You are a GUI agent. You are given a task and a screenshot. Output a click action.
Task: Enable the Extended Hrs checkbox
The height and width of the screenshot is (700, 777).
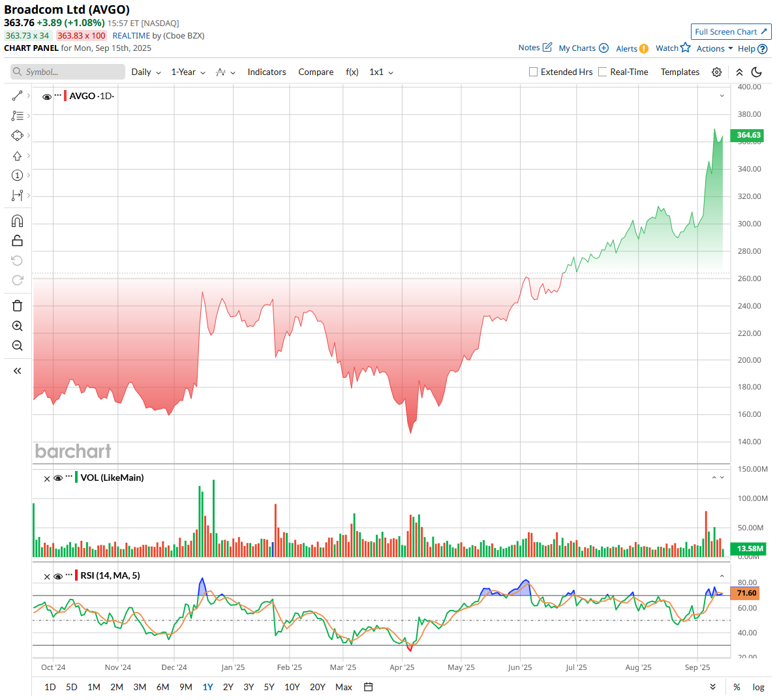[x=533, y=72]
